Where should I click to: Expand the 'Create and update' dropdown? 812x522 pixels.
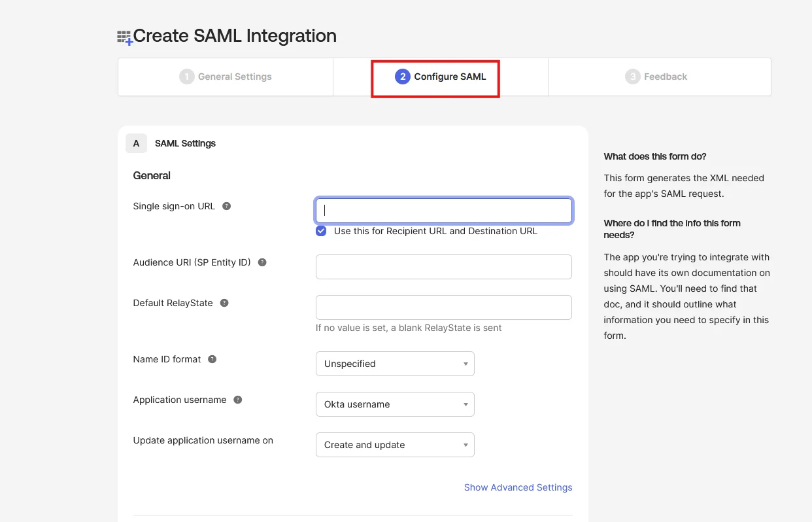(395, 445)
